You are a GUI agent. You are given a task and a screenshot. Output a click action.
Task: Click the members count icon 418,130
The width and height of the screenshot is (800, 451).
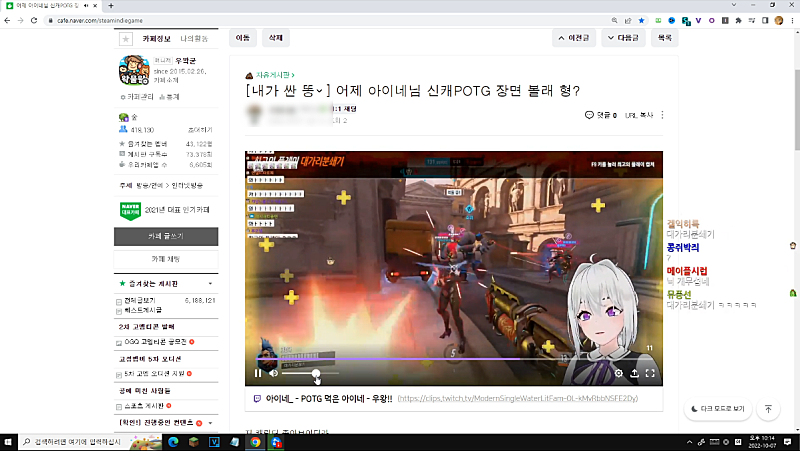coord(123,130)
